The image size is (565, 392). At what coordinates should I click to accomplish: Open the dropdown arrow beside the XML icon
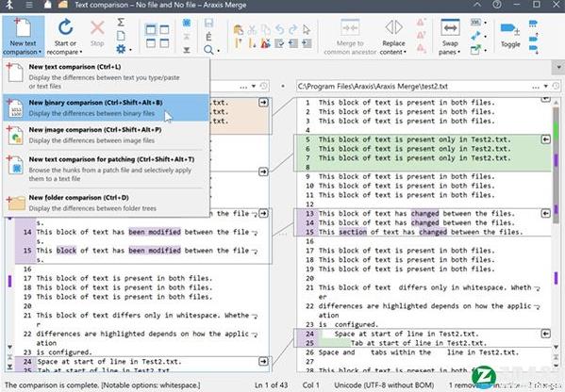pos(486,23)
